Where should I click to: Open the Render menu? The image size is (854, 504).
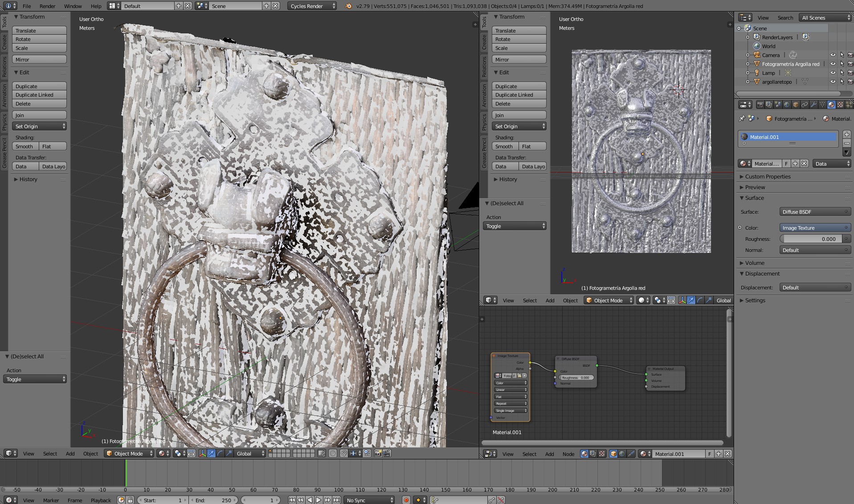pos(47,6)
